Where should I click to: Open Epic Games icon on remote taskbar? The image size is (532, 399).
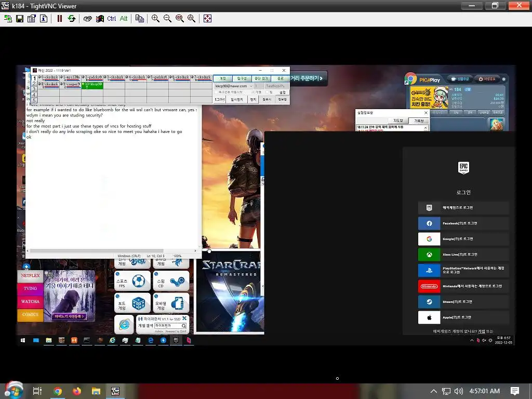176,340
